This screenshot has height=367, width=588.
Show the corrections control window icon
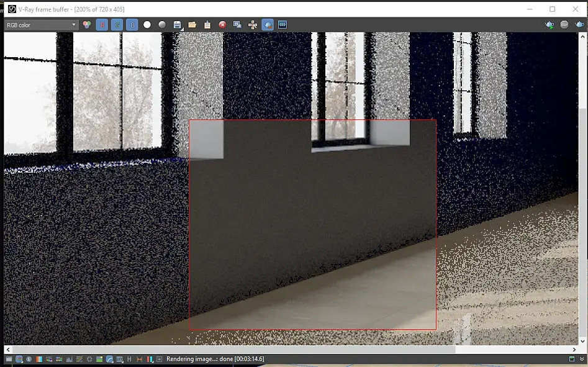pos(9,359)
